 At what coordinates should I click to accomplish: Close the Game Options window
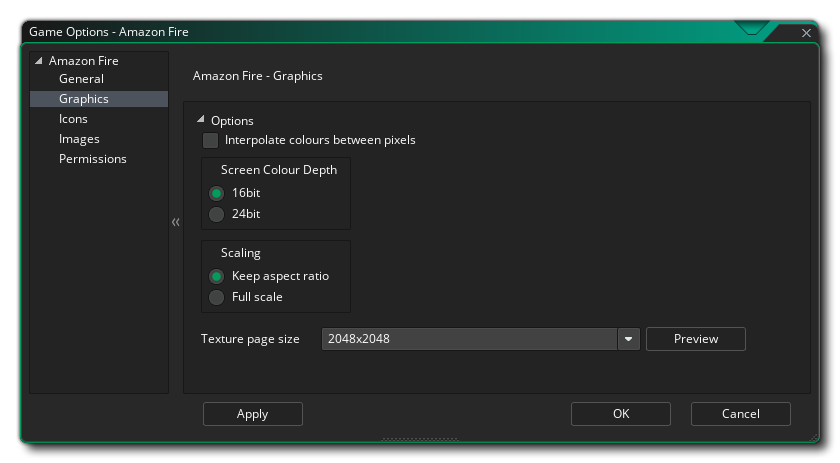(806, 33)
